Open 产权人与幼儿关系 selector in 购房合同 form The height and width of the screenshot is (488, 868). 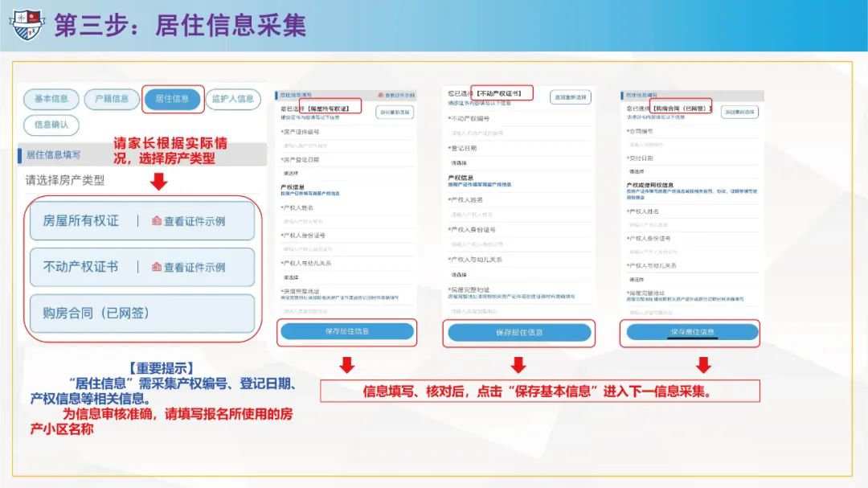[692, 279]
